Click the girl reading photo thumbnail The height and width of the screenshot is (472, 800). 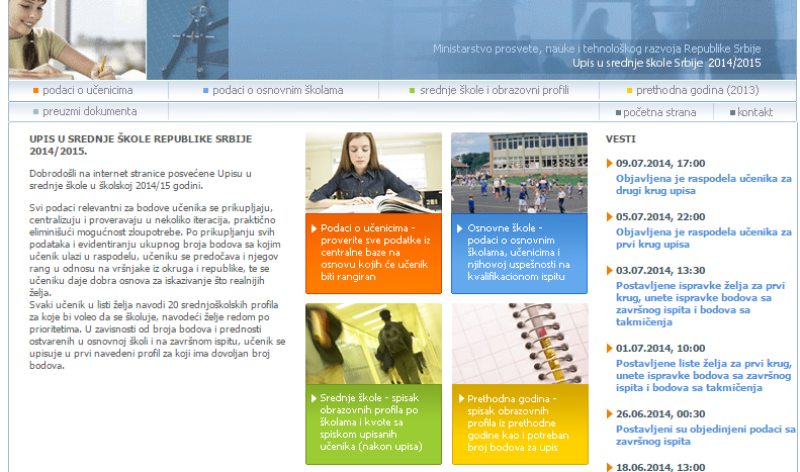coord(373,173)
